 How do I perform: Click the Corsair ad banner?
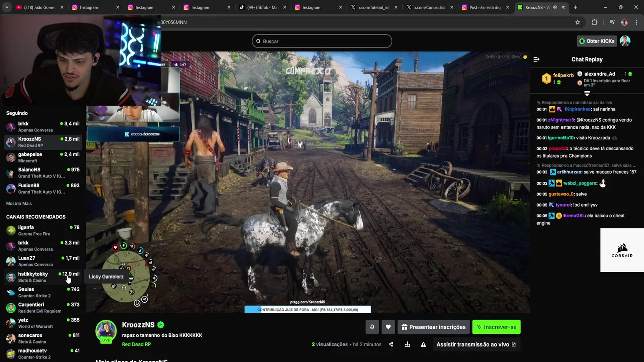(x=622, y=250)
